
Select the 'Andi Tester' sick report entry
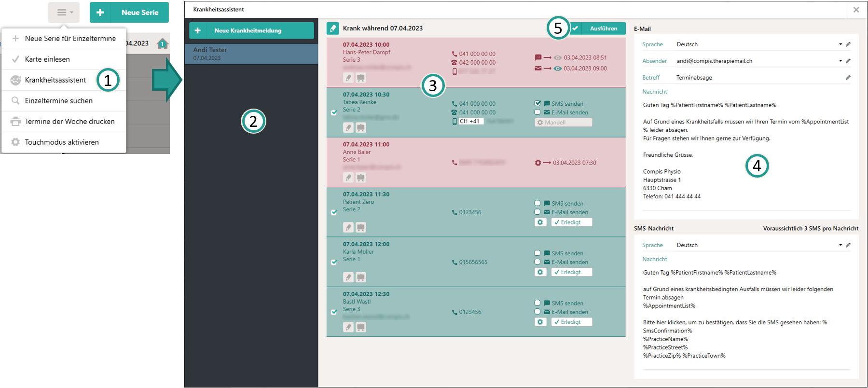point(251,54)
